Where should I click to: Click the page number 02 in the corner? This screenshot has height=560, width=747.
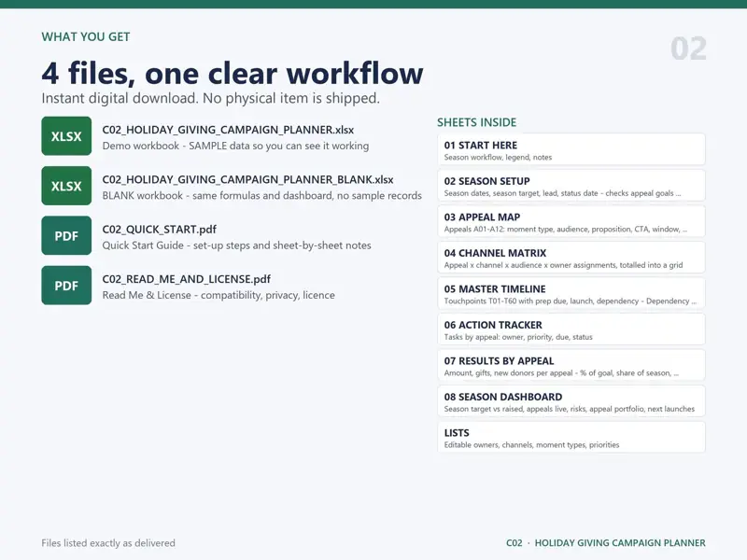pos(688,49)
